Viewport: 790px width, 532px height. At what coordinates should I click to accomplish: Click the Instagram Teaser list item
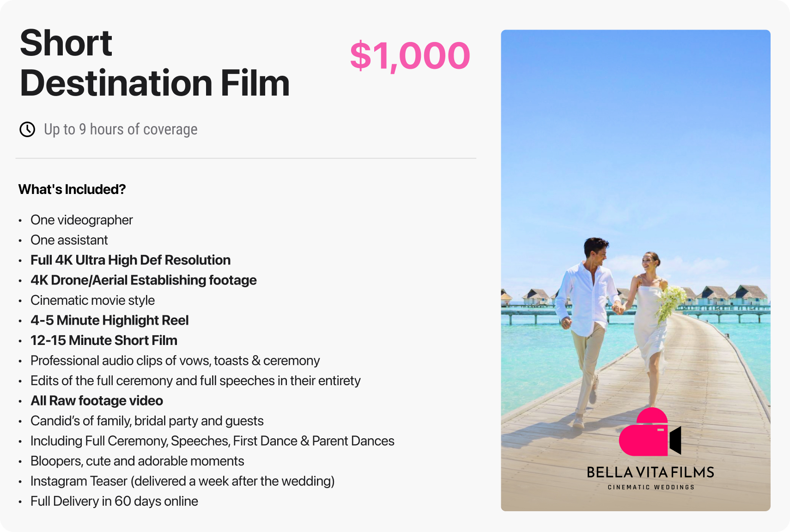pos(182,481)
